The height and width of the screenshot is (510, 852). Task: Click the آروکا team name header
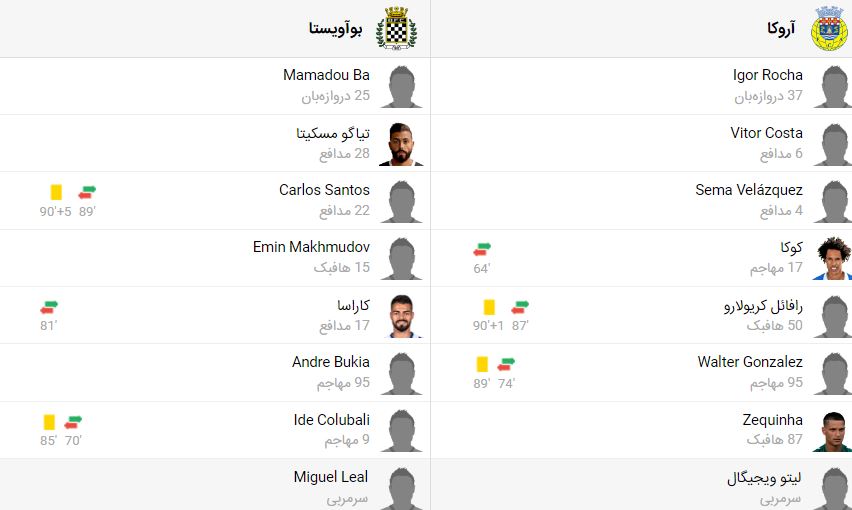(780, 29)
